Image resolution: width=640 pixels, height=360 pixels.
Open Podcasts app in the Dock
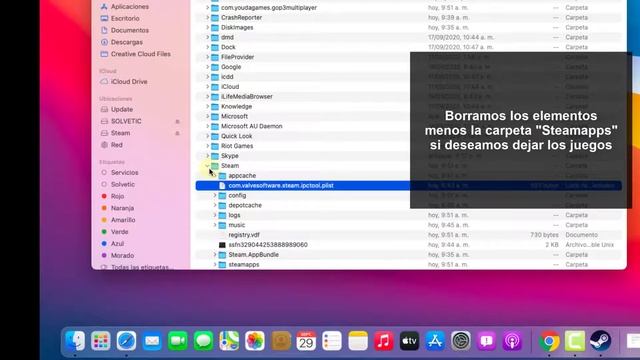tap(512, 341)
